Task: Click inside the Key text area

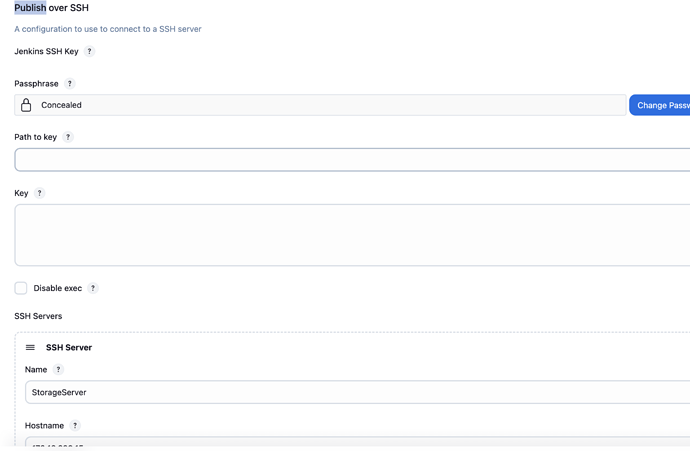Action: (x=352, y=235)
